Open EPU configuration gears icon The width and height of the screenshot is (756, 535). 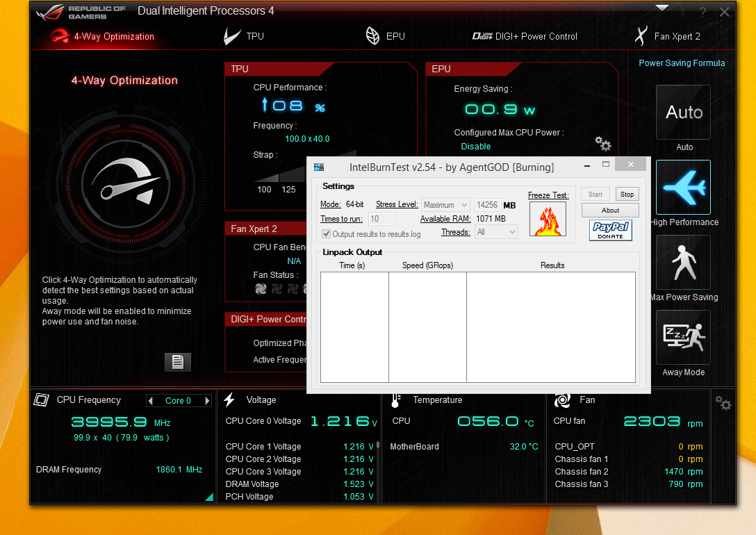tap(602, 144)
